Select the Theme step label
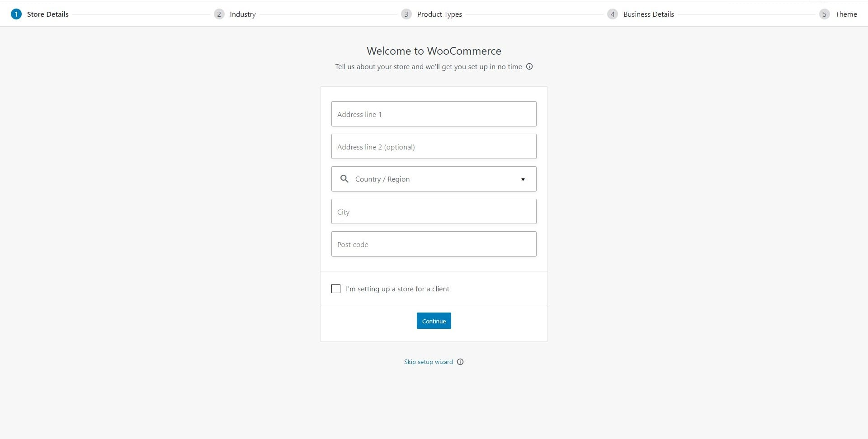The height and width of the screenshot is (439, 868). click(847, 14)
